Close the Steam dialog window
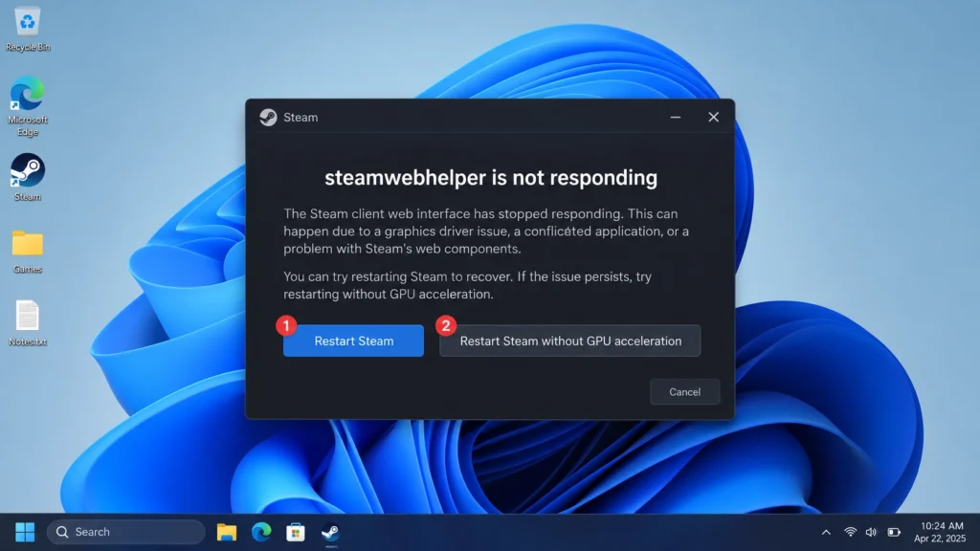 [713, 117]
